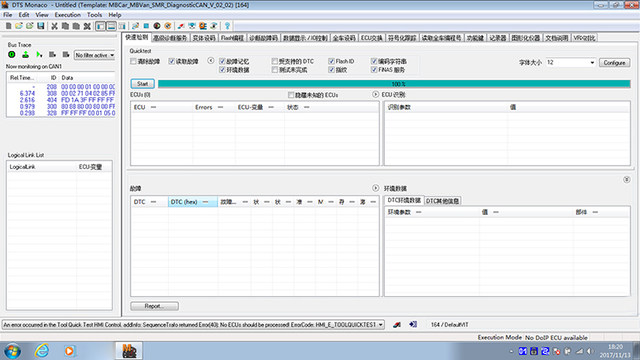The height and width of the screenshot is (360, 640).
Task: Click the circular arrow beside 环境数据 heading
Action: tap(376, 188)
